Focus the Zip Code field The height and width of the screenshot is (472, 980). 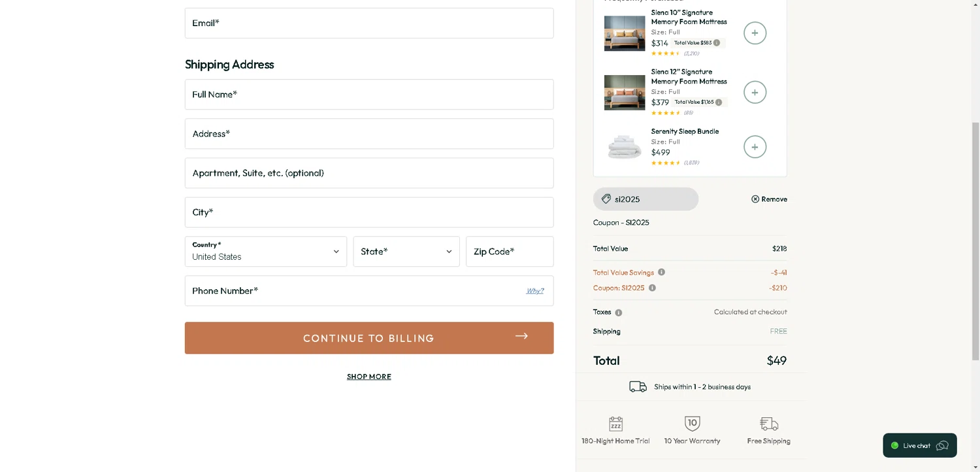pyautogui.click(x=510, y=251)
